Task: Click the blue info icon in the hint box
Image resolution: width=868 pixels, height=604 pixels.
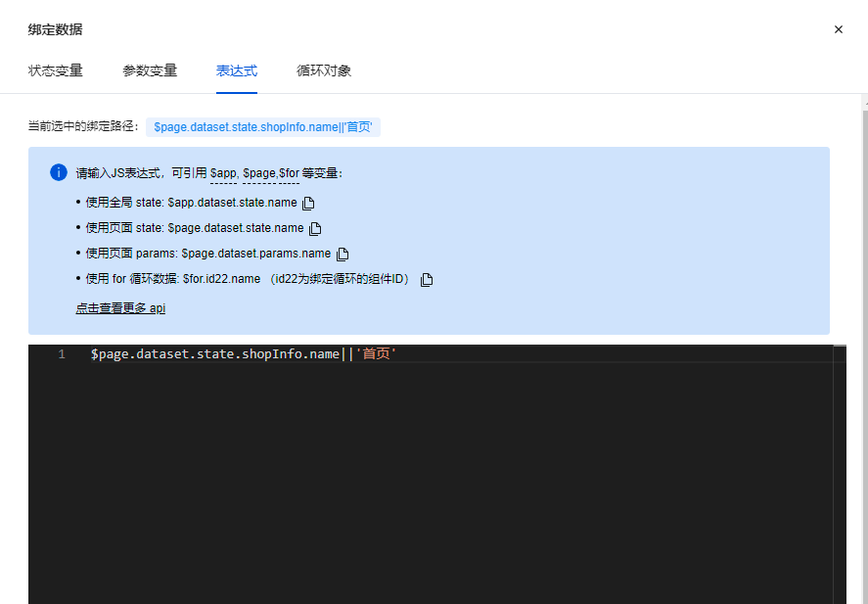Action: pos(59,172)
